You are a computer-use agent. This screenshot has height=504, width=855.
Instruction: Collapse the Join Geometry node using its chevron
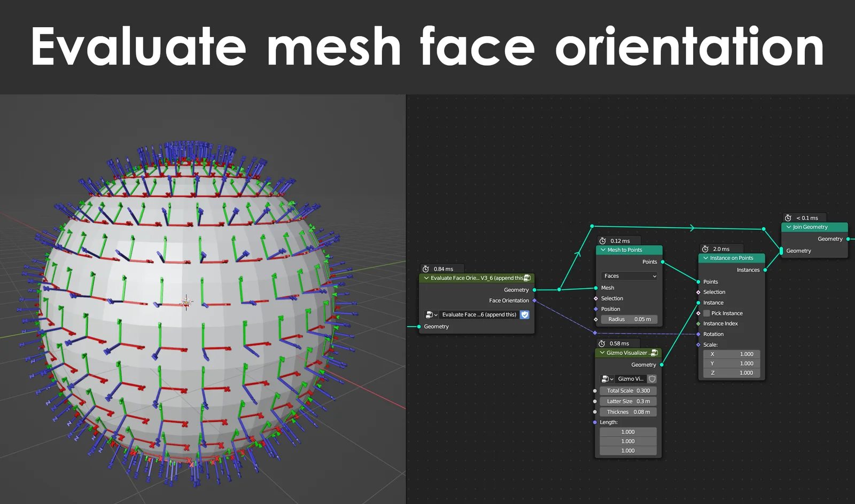click(x=788, y=227)
